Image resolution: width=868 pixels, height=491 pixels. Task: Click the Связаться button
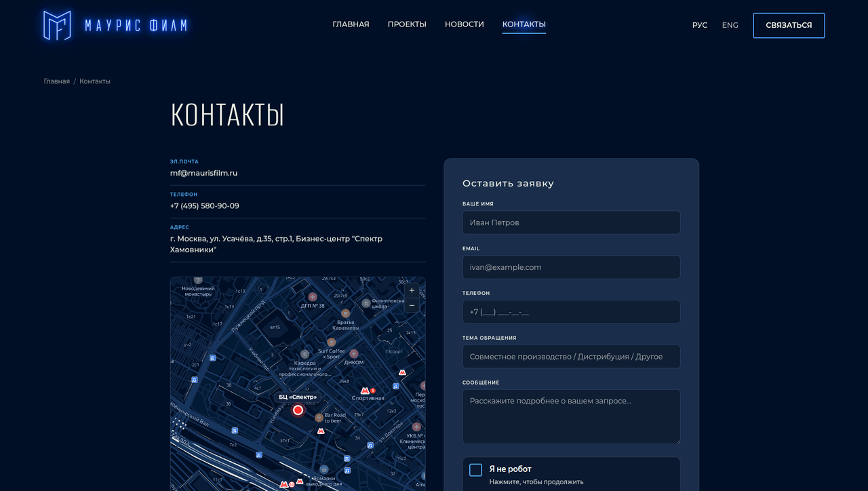tap(789, 25)
